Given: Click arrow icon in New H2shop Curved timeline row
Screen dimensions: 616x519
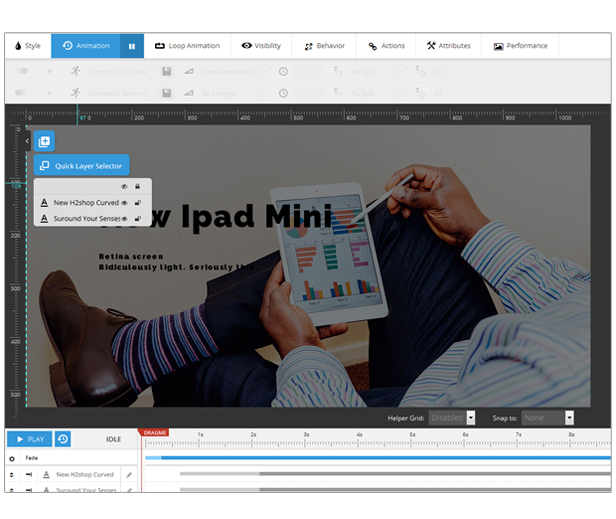Looking at the screenshot, I should 29,475.
